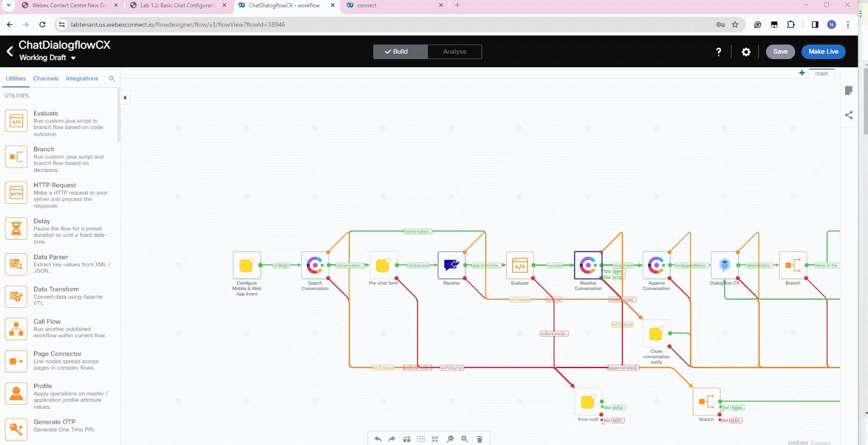Select the Search Conversation node
The image size is (868, 445).
[x=315, y=265]
